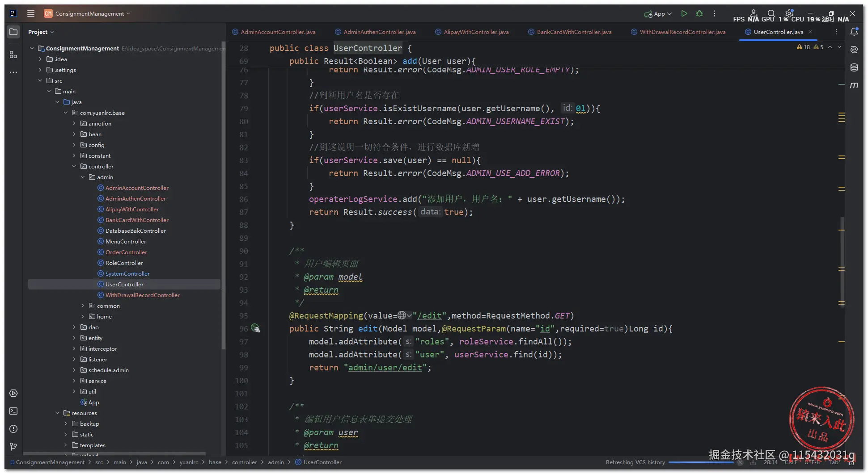Switch to BankCardWithController.java tab

click(570, 32)
